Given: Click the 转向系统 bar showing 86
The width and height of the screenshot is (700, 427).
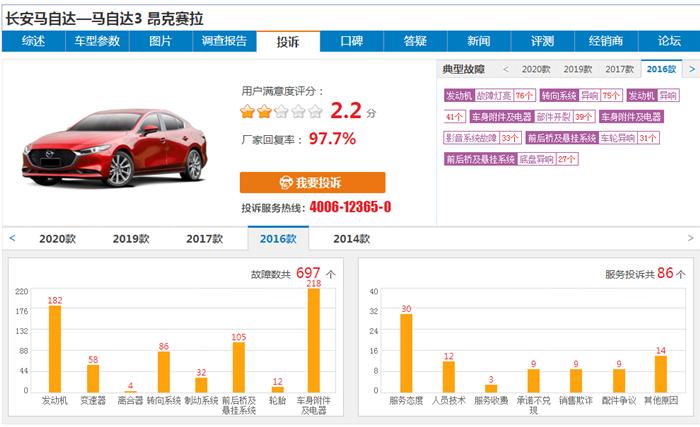Looking at the screenshot, I should pos(164,372).
